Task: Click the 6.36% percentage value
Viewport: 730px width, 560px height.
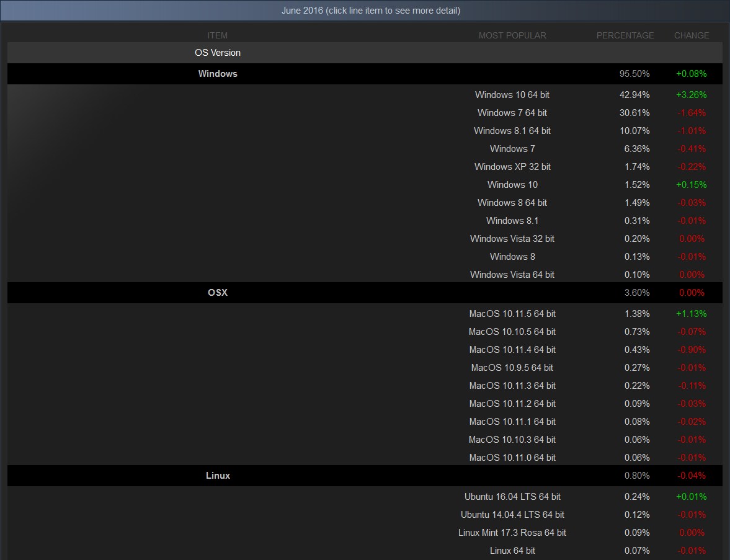Action: [x=637, y=148]
